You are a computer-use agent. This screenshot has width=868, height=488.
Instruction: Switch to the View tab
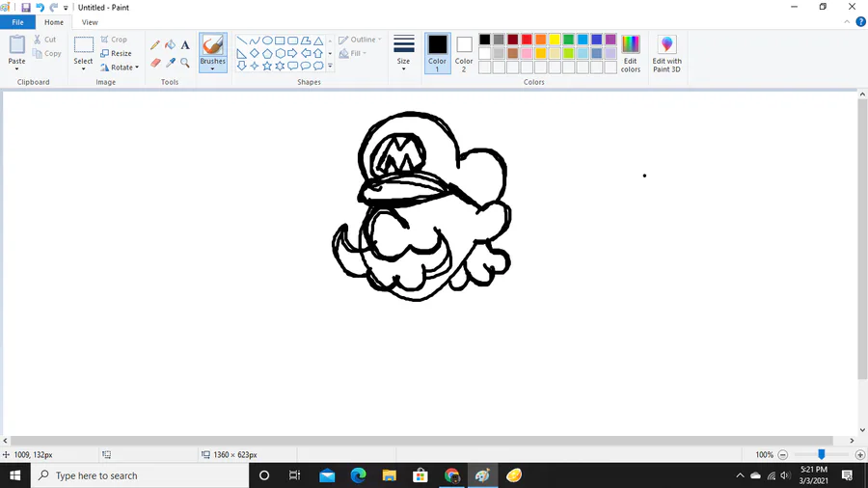[90, 22]
